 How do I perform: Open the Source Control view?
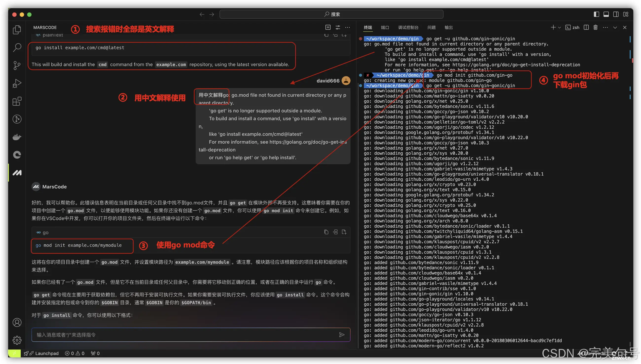pos(17,66)
